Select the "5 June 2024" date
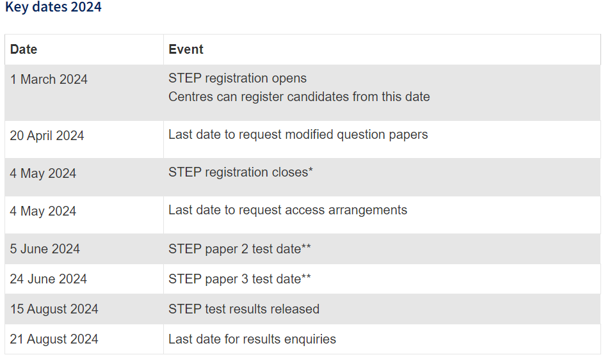603x364 pixels. [45, 249]
